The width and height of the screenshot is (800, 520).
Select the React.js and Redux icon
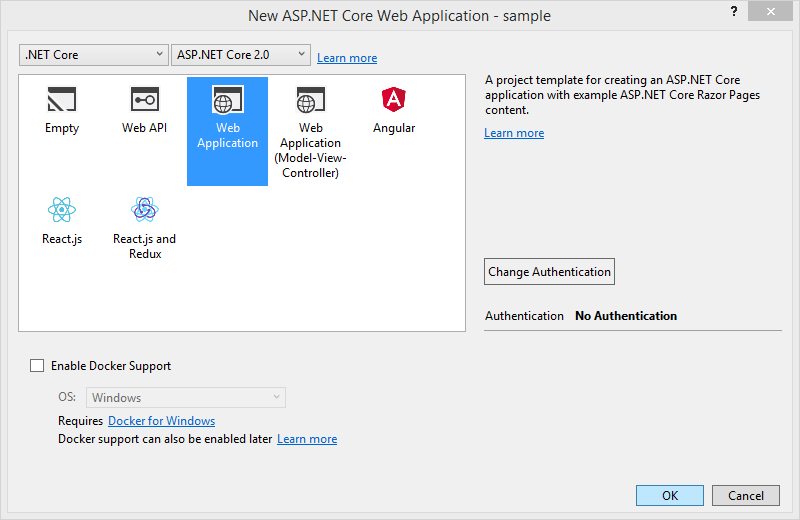click(x=145, y=210)
